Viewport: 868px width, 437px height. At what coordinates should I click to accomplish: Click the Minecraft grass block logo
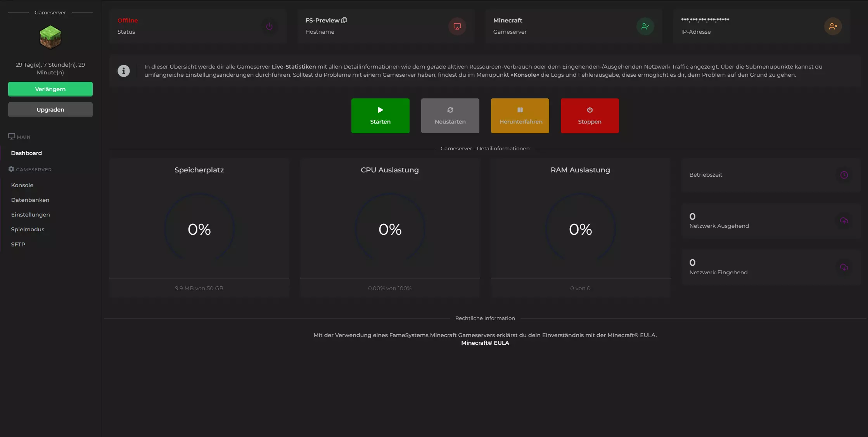pyautogui.click(x=50, y=37)
